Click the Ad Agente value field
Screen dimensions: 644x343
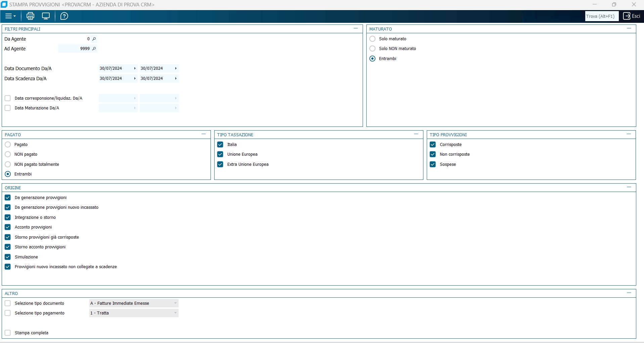tap(74, 49)
